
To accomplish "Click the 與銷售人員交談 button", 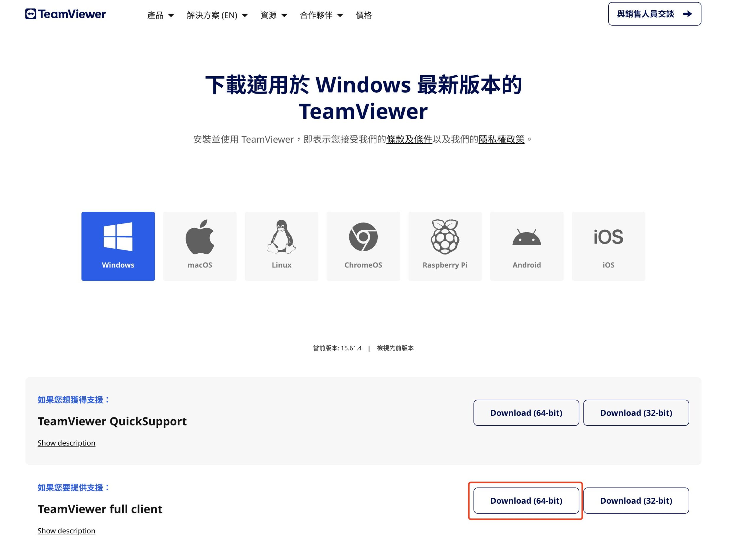I will point(654,14).
